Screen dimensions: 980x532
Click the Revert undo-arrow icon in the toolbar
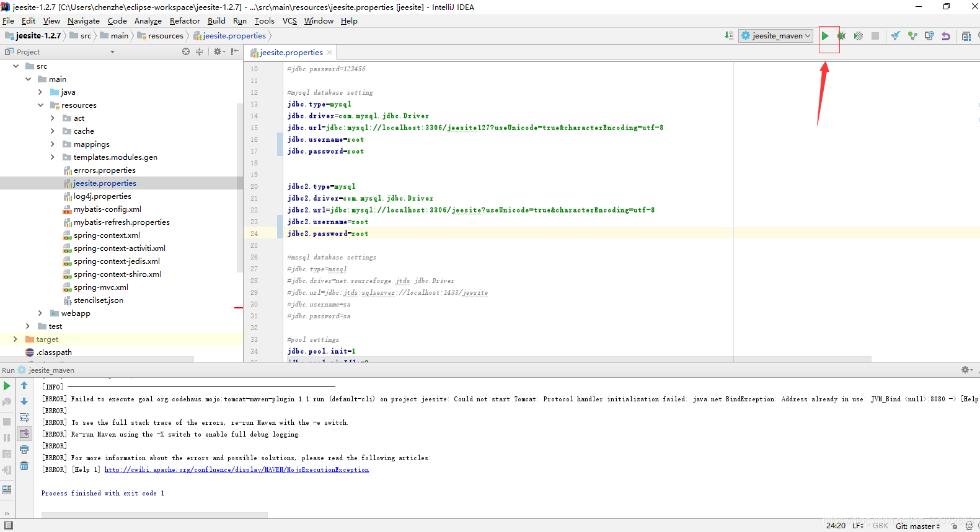946,36
